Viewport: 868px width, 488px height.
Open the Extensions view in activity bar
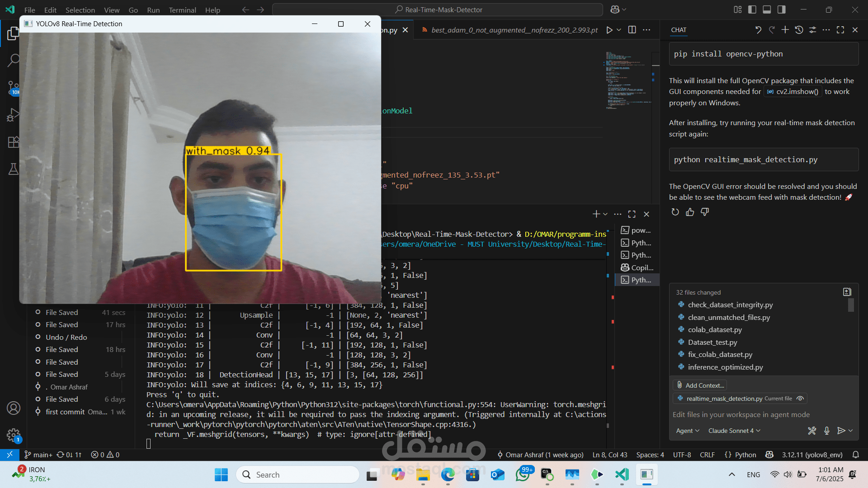pyautogui.click(x=14, y=142)
